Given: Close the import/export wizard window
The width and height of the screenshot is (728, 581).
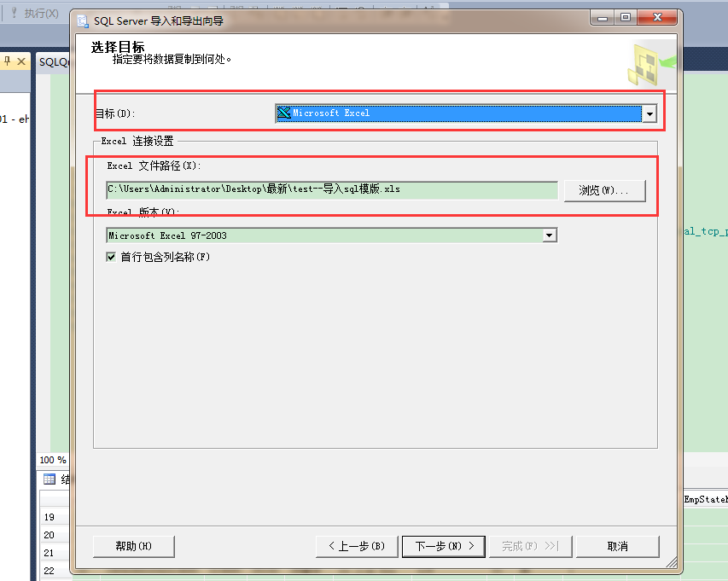Looking at the screenshot, I should pyautogui.click(x=657, y=18).
